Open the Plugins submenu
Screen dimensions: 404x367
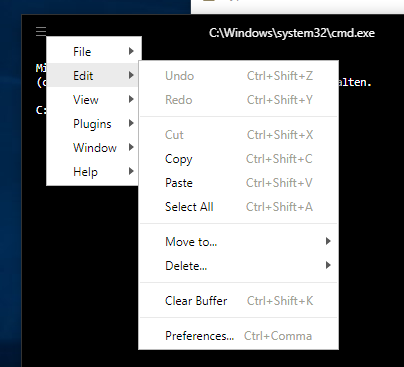click(92, 123)
